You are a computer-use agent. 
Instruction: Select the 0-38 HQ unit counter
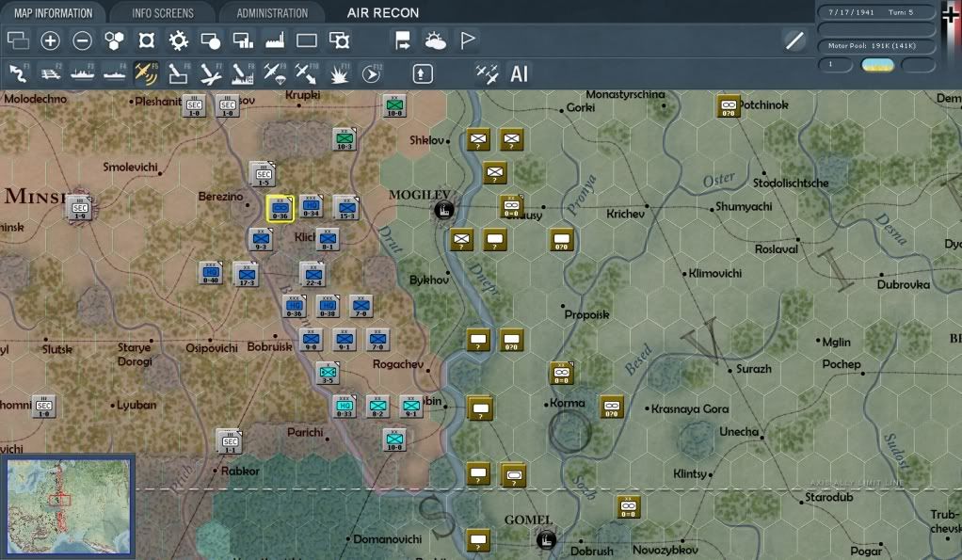(x=328, y=306)
